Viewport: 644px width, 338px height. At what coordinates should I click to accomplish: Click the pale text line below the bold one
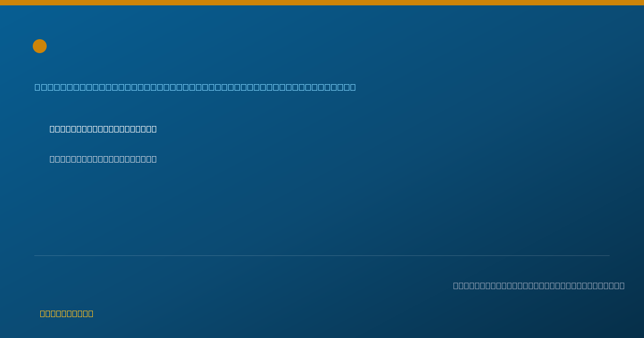pos(103,159)
